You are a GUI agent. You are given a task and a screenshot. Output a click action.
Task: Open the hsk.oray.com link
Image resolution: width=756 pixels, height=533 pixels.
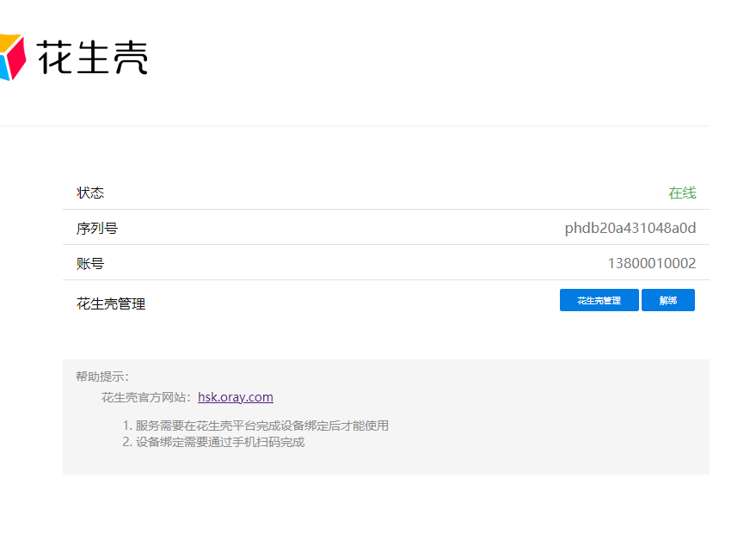point(235,397)
